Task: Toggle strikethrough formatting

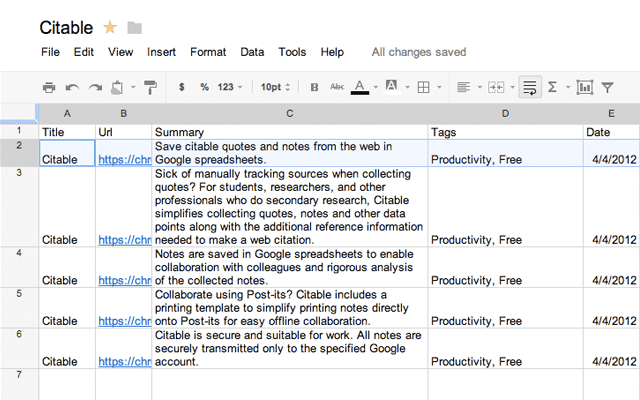Action: (337, 87)
